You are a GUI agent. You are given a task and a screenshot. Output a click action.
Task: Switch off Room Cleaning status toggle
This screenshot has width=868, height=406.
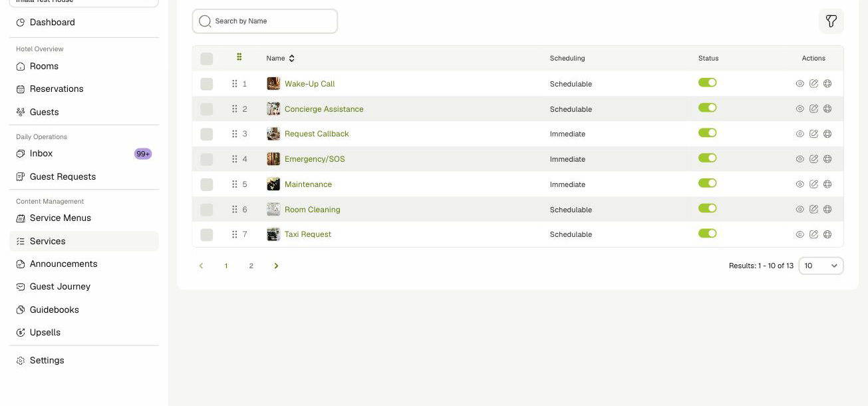[x=707, y=208]
